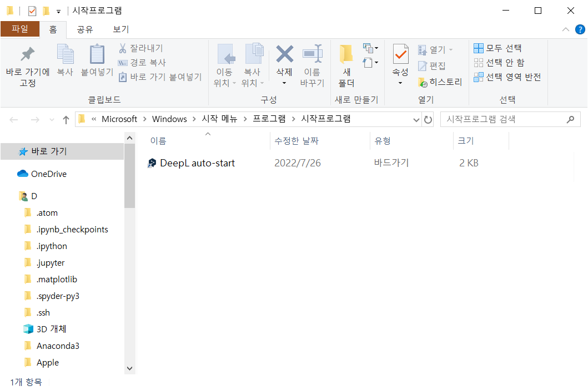This screenshot has width=588, height=391.
Task: Click the 잘라내기 scissors icon
Action: [x=123, y=48]
